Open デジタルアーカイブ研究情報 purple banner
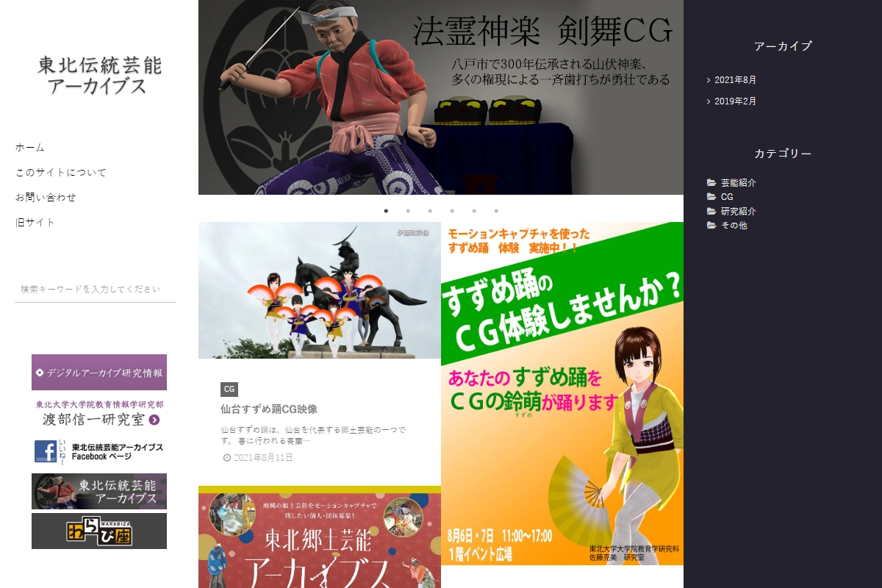Screen dimensions: 882x588 (x=99, y=373)
